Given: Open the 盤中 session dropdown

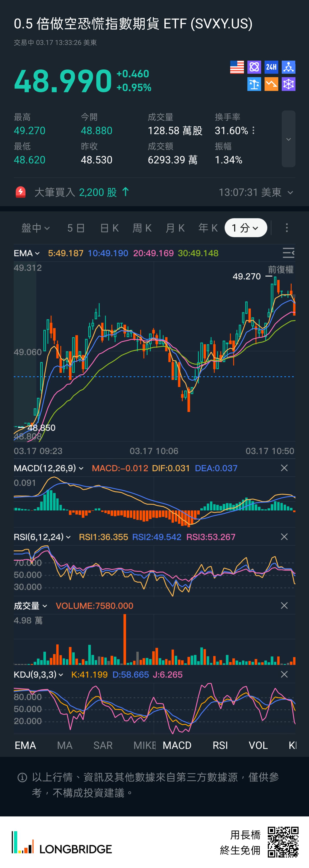Looking at the screenshot, I should tap(35, 228).
